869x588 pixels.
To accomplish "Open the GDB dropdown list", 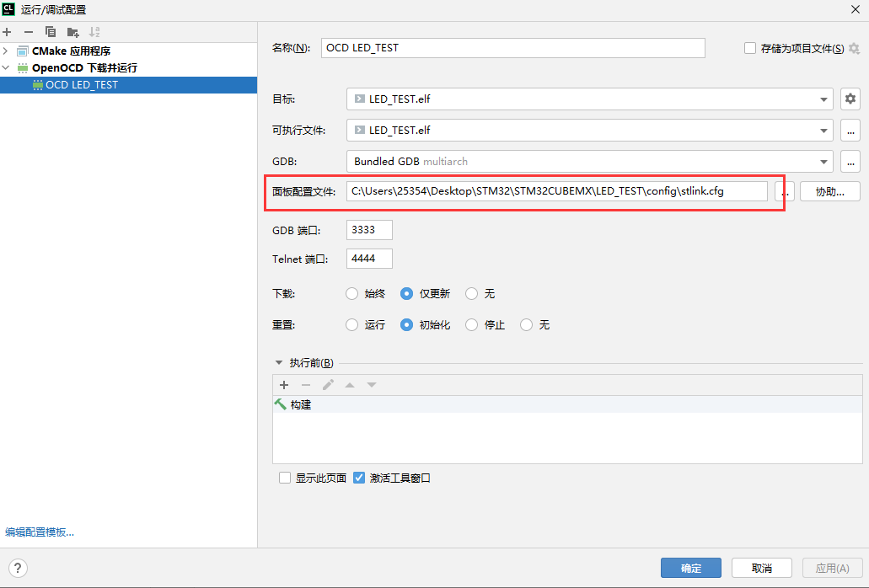I will click(x=823, y=162).
